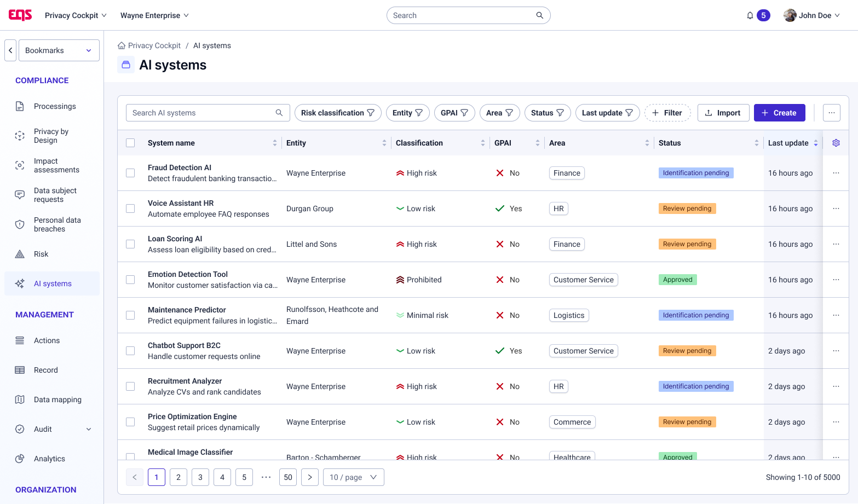Open Privacy by Design section

[51, 136]
